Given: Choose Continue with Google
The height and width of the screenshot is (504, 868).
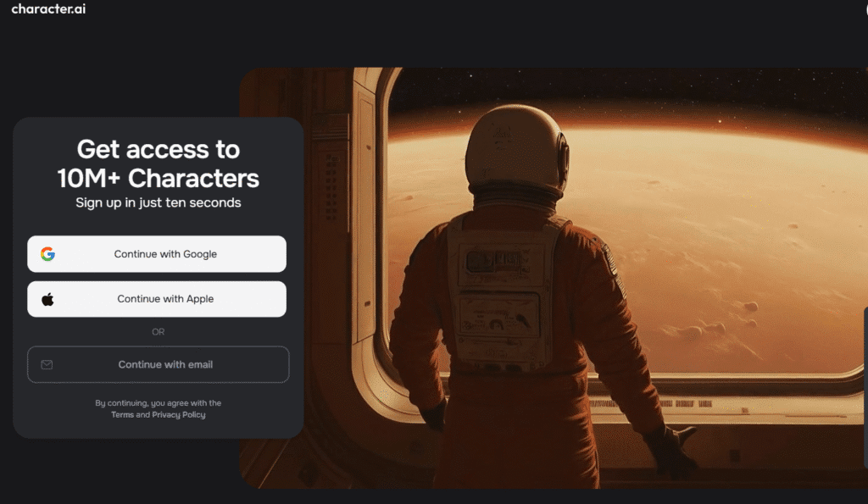Looking at the screenshot, I should [x=157, y=254].
